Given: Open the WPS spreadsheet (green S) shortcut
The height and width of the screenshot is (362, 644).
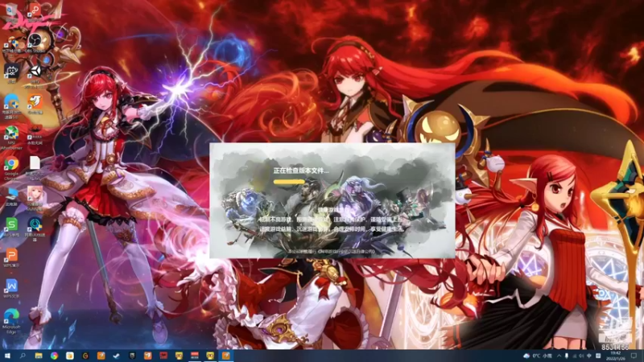Looking at the screenshot, I should pos(11,227).
